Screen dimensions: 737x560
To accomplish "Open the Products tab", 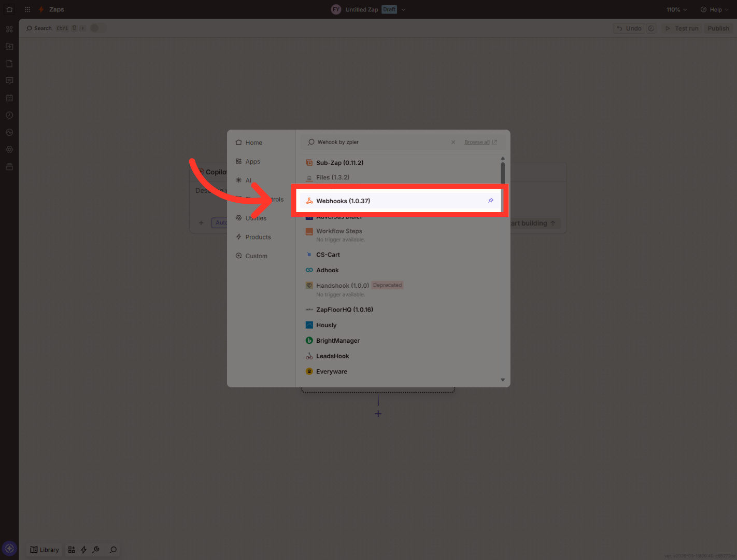I will point(253,237).
